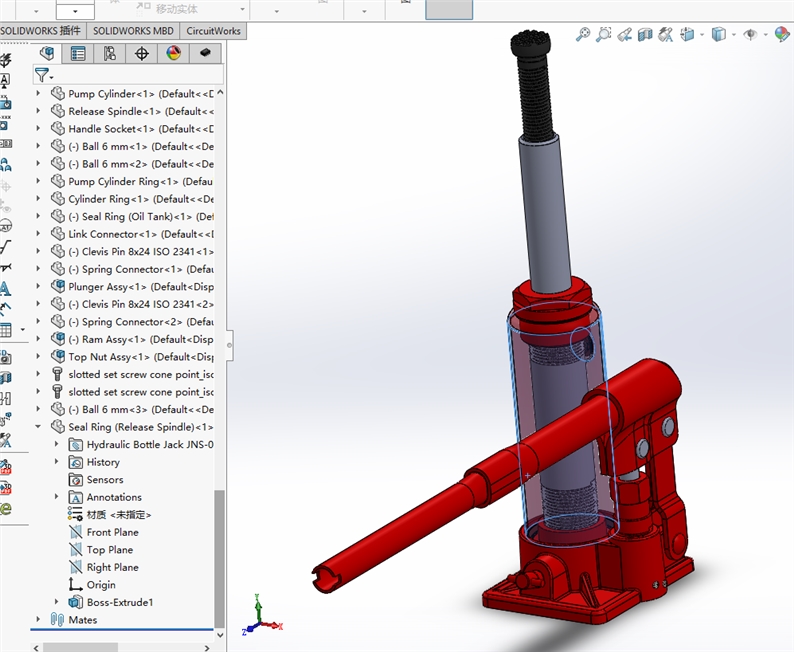Expand the Annotations folder
The height and width of the screenshot is (652, 794).
[57, 497]
